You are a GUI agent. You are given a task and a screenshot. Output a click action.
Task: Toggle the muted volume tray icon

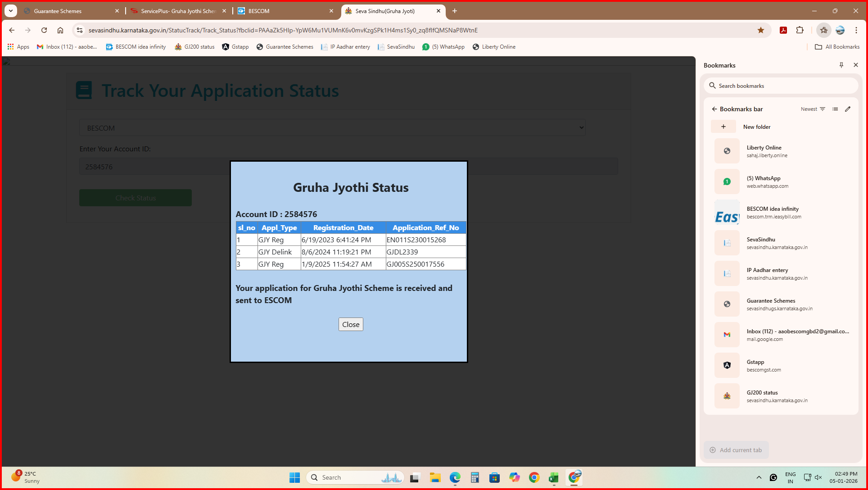pos(818,477)
